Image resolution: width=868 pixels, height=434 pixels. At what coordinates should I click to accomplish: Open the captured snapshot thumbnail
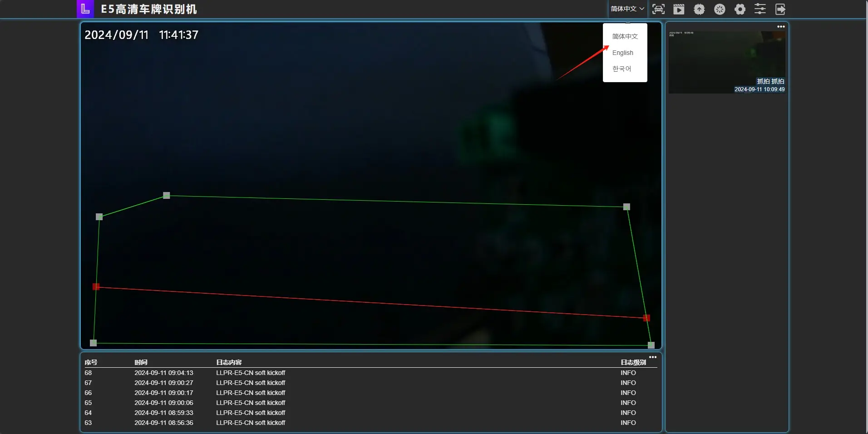click(x=727, y=62)
